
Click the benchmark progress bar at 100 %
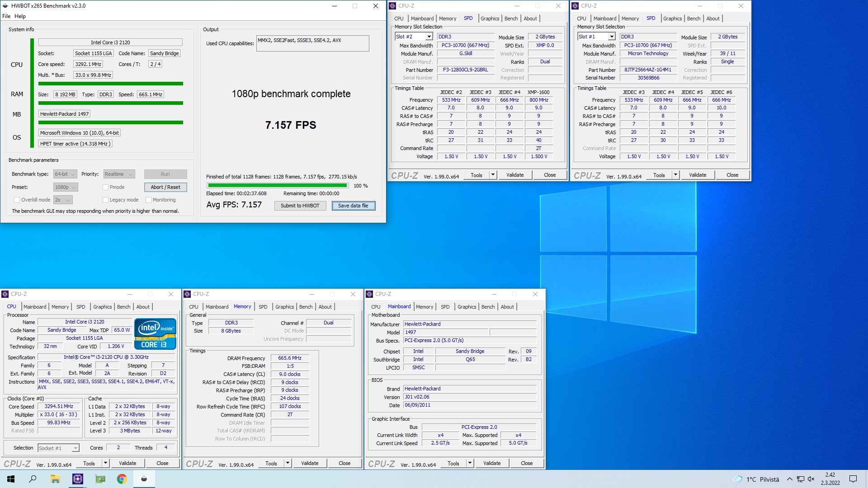click(x=277, y=185)
